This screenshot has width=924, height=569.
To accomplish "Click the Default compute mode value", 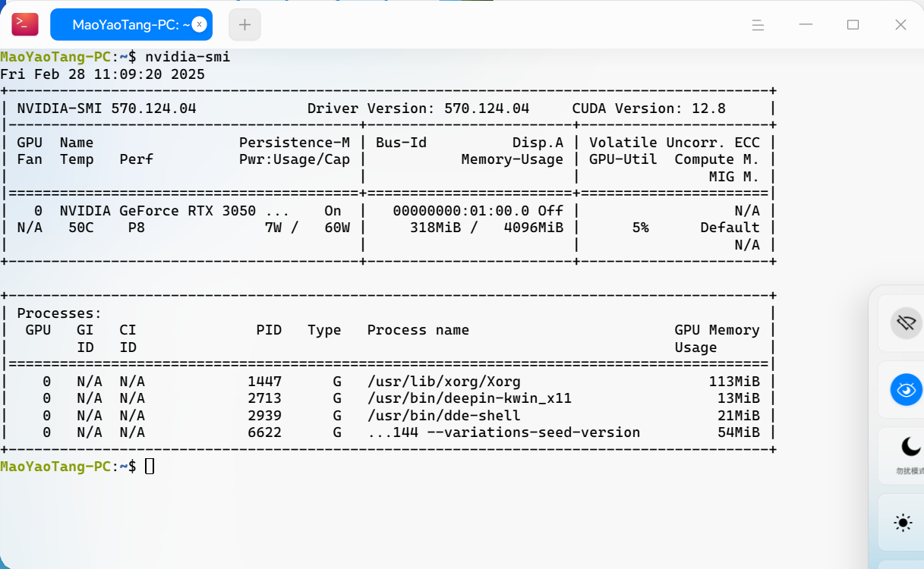I will click(730, 228).
